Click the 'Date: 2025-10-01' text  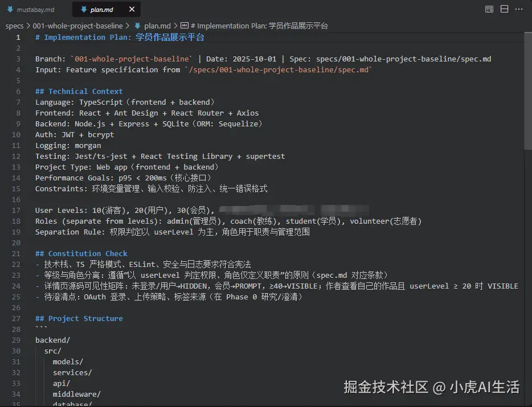click(242, 59)
